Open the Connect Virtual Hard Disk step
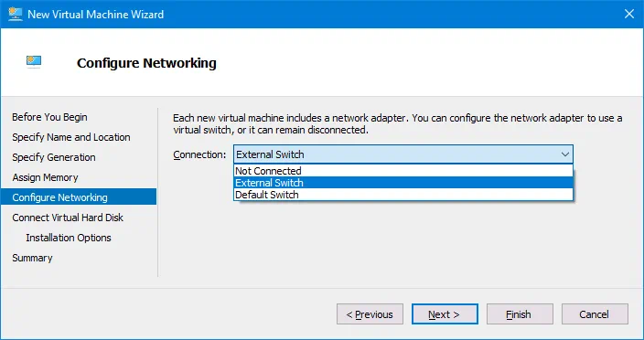 (68, 218)
